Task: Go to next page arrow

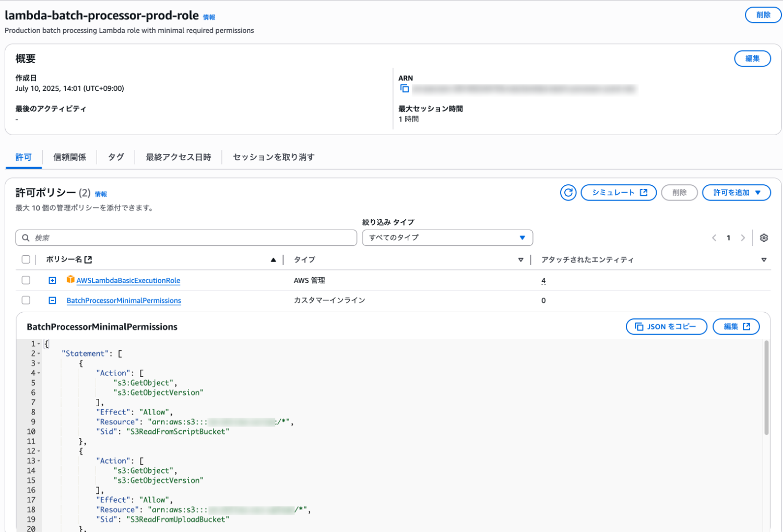Action: 743,238
